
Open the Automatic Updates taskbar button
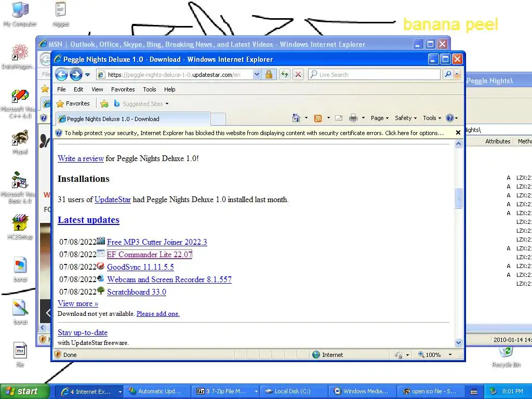[x=157, y=391]
